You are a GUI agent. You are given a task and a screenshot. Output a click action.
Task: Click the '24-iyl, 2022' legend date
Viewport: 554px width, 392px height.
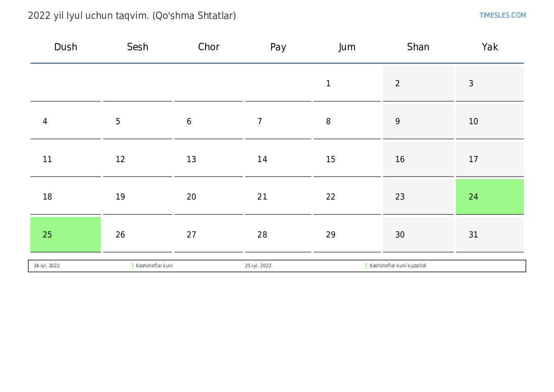click(x=46, y=266)
